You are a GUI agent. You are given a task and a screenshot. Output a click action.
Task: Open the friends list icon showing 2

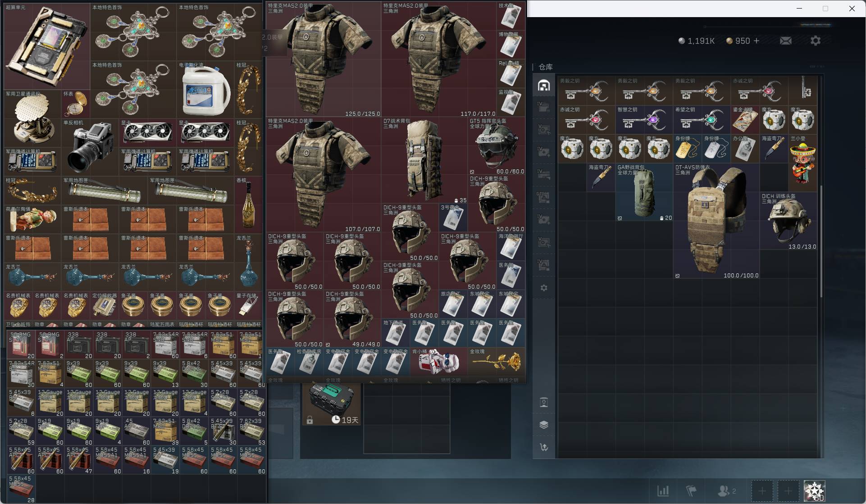pyautogui.click(x=726, y=490)
